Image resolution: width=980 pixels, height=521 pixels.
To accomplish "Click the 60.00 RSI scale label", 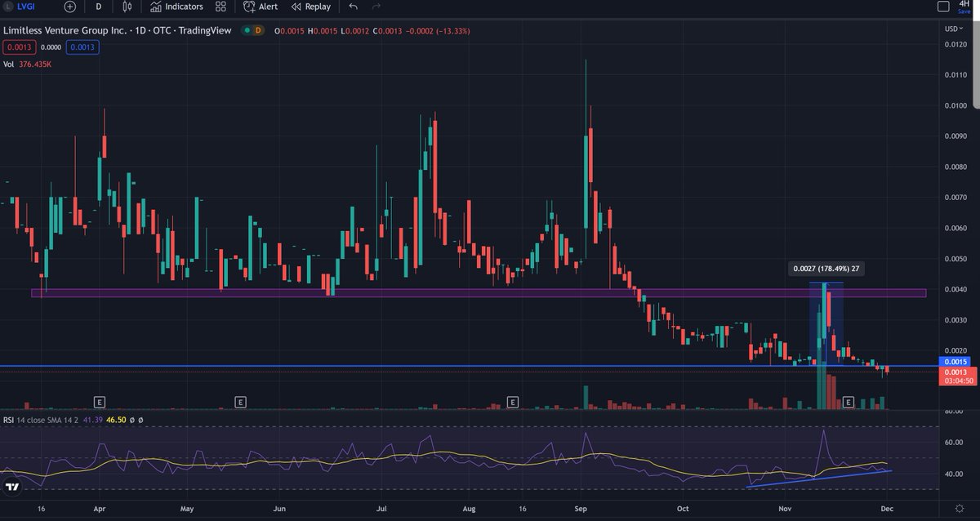I will [x=953, y=443].
